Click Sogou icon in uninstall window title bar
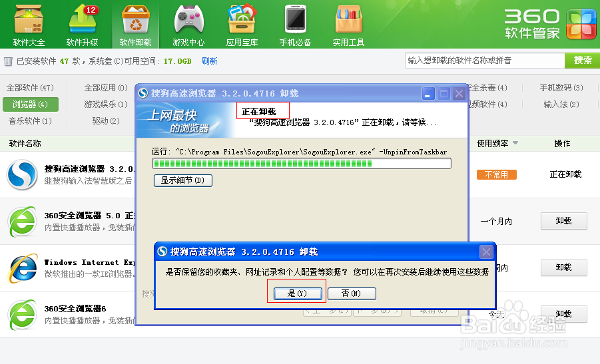The width and height of the screenshot is (600, 364). [x=143, y=93]
